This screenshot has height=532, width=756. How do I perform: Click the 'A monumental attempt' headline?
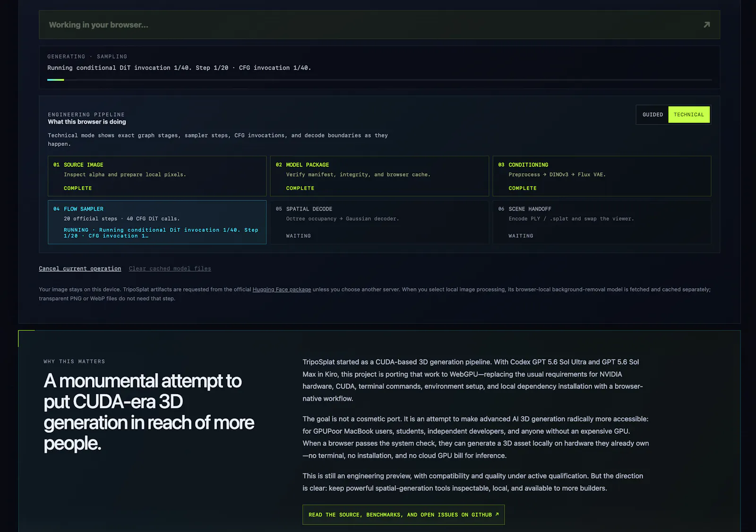(x=149, y=412)
